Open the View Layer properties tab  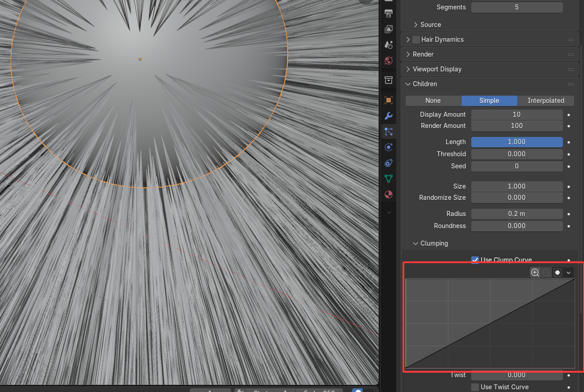[x=389, y=29]
